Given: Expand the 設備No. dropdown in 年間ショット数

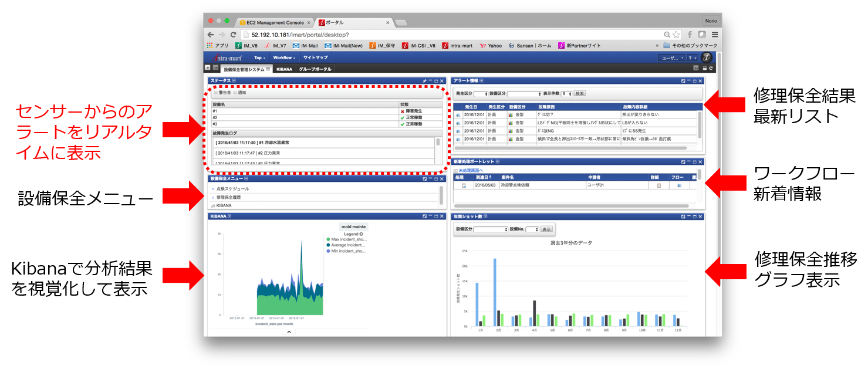Looking at the screenshot, I should point(532,229).
